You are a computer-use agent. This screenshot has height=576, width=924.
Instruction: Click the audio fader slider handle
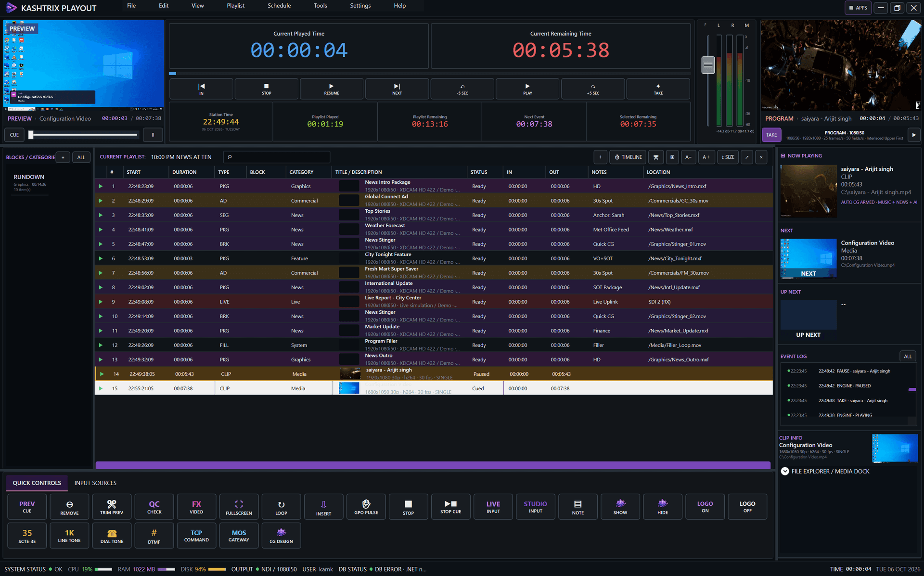[x=708, y=65]
